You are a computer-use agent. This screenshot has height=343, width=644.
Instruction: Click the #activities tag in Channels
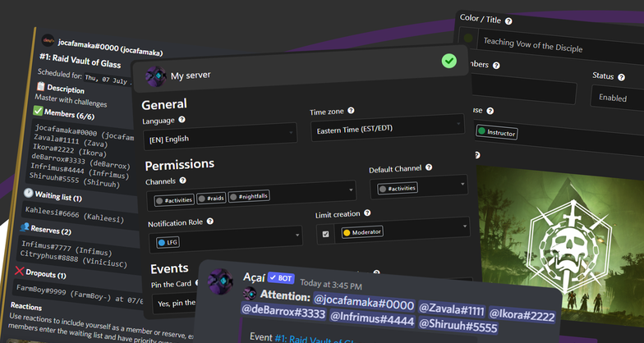174,200
